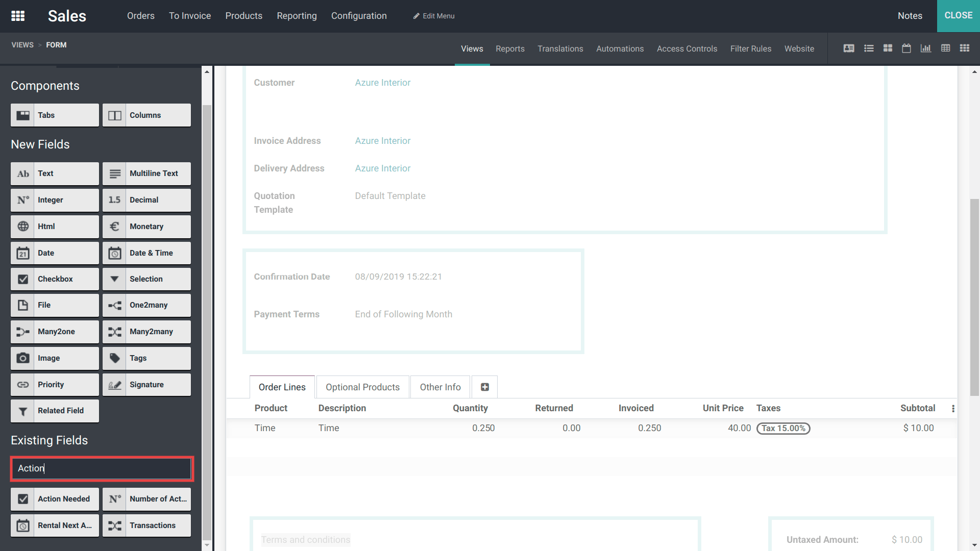Pick the File new field
The image size is (980, 551).
pyautogui.click(x=55, y=305)
